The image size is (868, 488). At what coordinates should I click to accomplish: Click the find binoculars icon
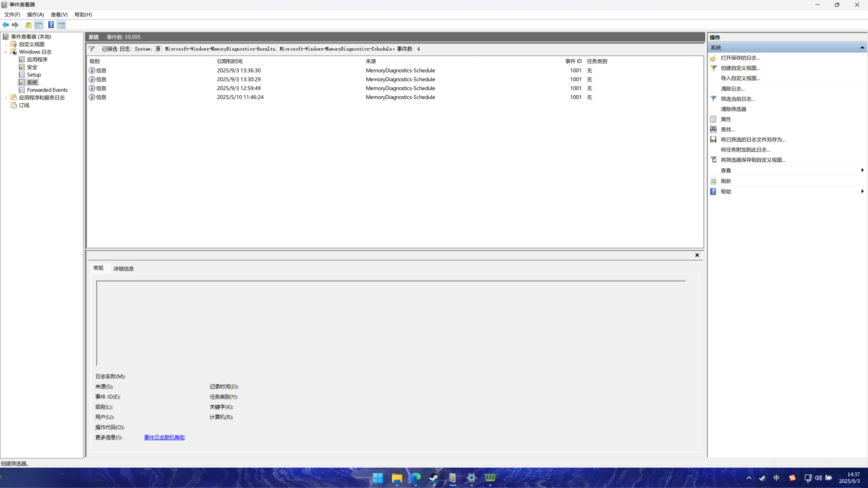[713, 129]
